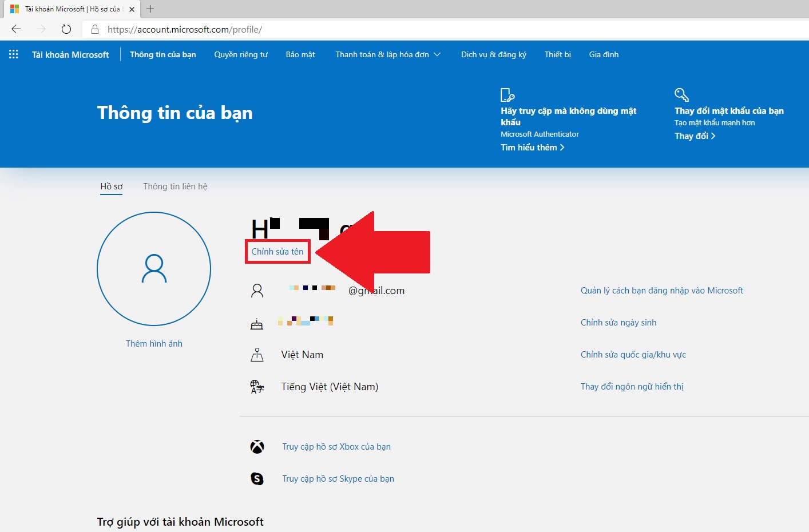Go back with browser back arrow
809x532 pixels.
click(x=16, y=29)
